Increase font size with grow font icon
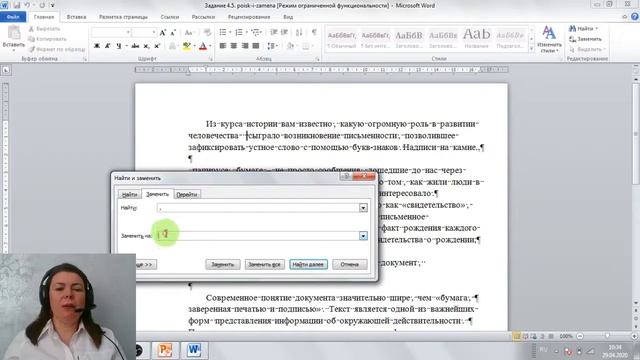Image resolution: width=640 pixels, height=360 pixels. [162, 32]
